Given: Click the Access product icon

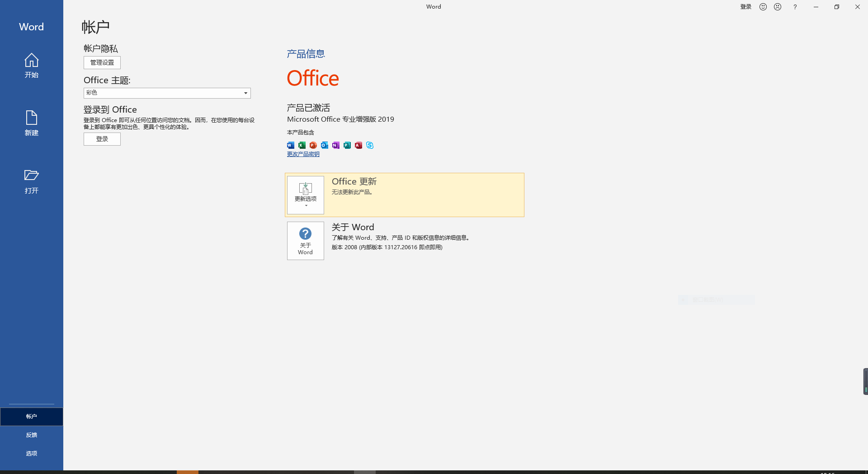Looking at the screenshot, I should (359, 145).
